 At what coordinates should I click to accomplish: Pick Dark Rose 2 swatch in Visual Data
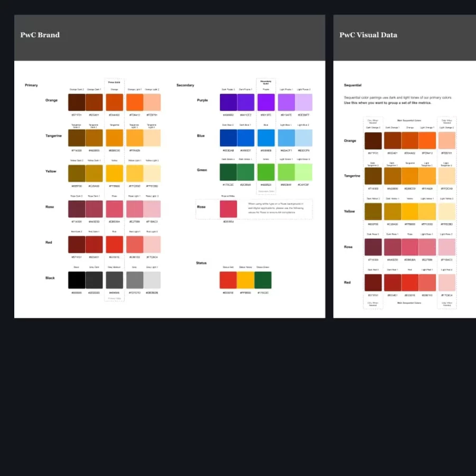[373, 247]
